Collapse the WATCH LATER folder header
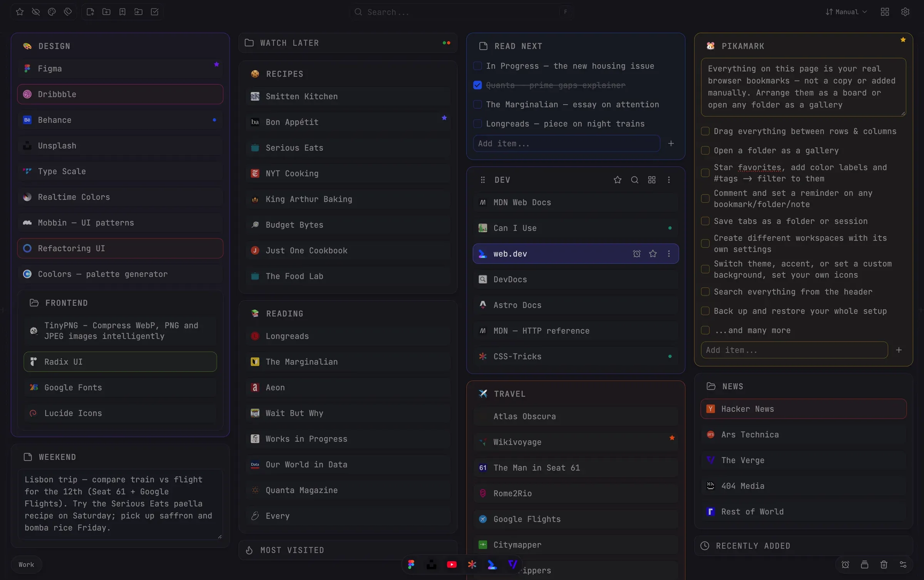Viewport: 924px width, 580px height. 348,43
